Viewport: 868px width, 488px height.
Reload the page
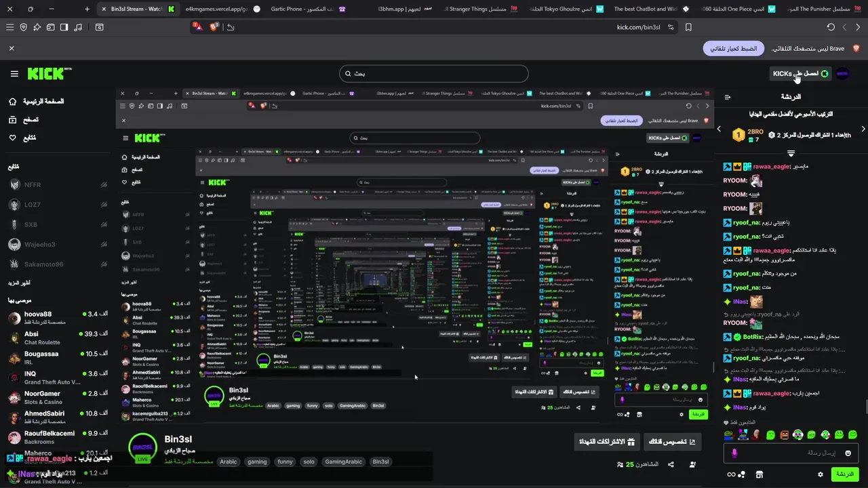831,27
